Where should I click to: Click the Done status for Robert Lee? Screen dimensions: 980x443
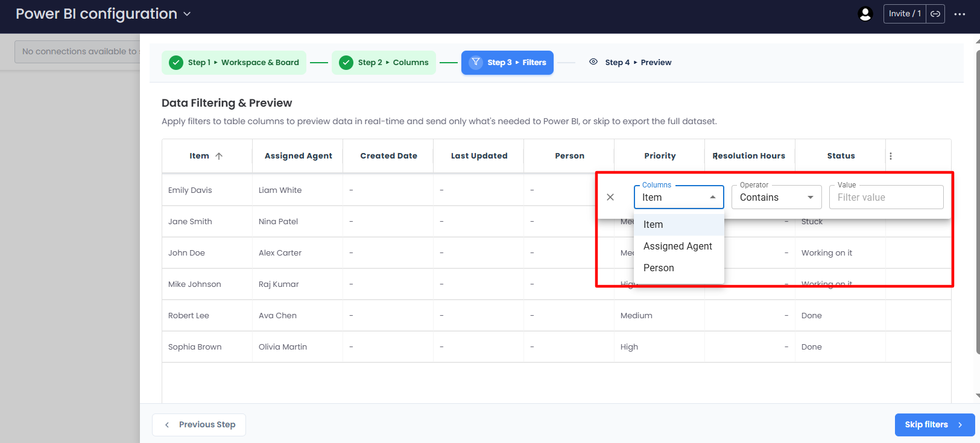(841, 316)
